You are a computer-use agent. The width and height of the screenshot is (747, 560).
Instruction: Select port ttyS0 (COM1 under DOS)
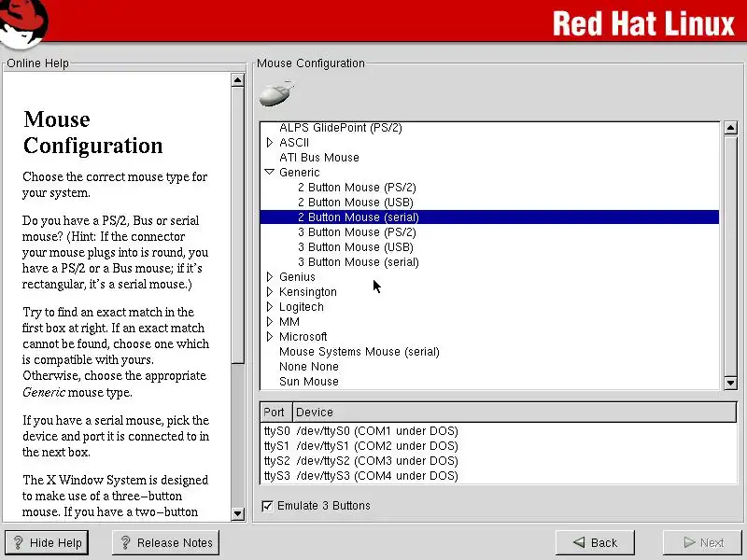click(x=499, y=431)
